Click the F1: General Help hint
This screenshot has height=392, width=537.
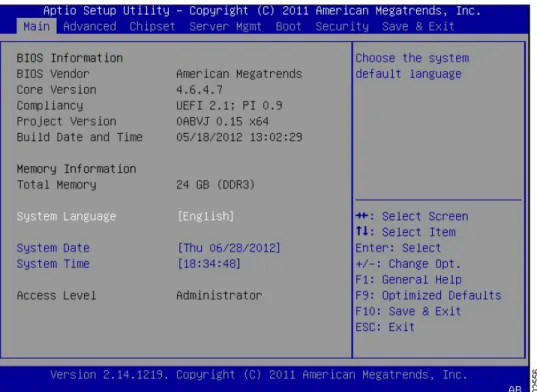coord(409,280)
